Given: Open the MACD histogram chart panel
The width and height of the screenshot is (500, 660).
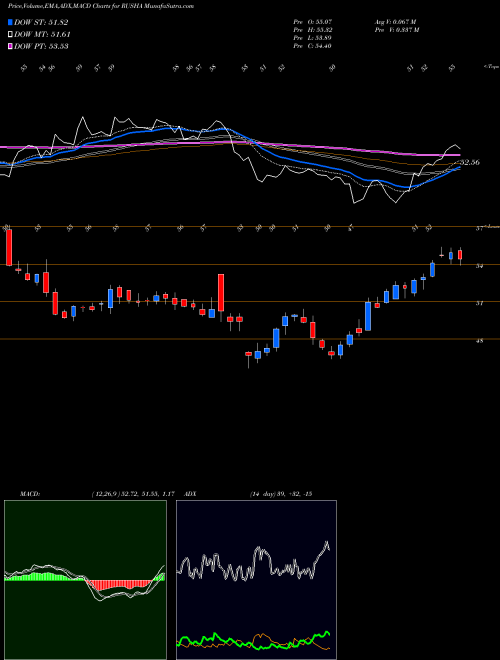Looking at the screenshot, I should tap(85, 580).
